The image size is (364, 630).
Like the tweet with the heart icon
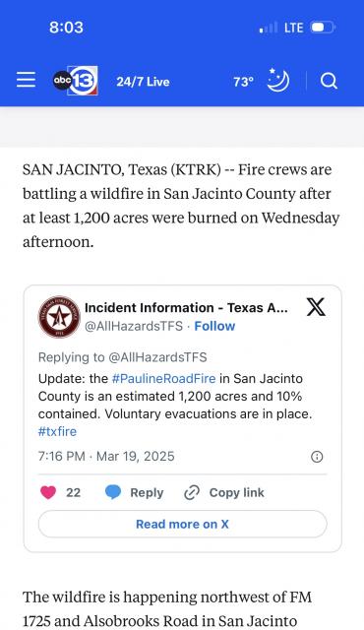point(48,492)
